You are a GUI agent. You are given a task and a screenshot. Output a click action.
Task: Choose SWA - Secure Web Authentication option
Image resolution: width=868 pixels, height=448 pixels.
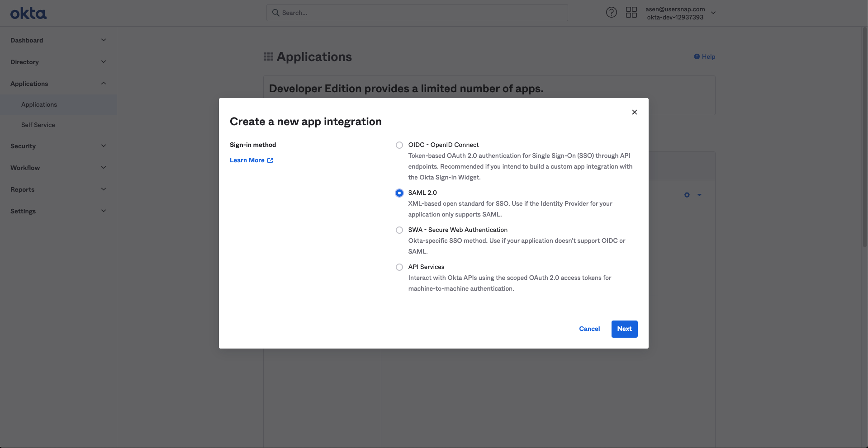(x=399, y=230)
